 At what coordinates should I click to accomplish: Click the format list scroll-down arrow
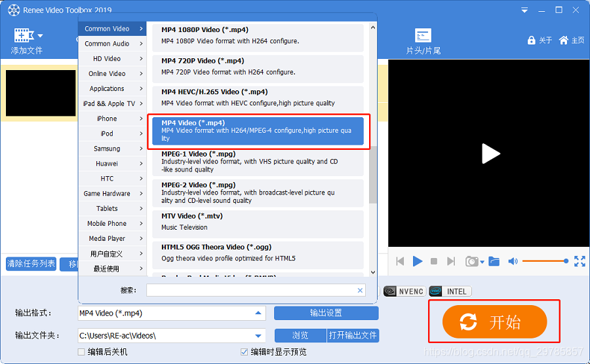pos(372,272)
